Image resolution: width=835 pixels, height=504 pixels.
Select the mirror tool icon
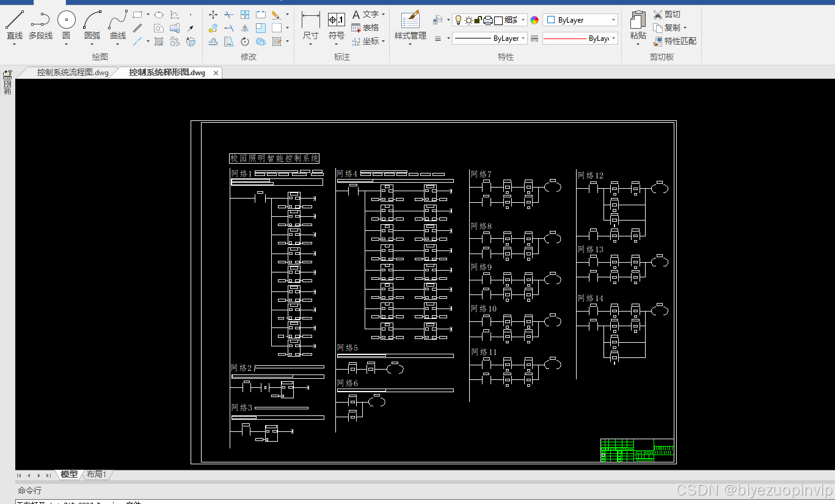pos(245,28)
